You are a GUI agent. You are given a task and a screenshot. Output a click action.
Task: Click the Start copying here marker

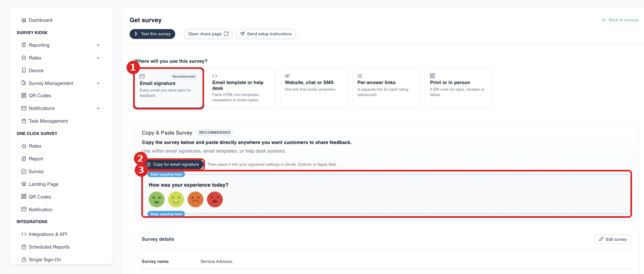click(x=166, y=174)
